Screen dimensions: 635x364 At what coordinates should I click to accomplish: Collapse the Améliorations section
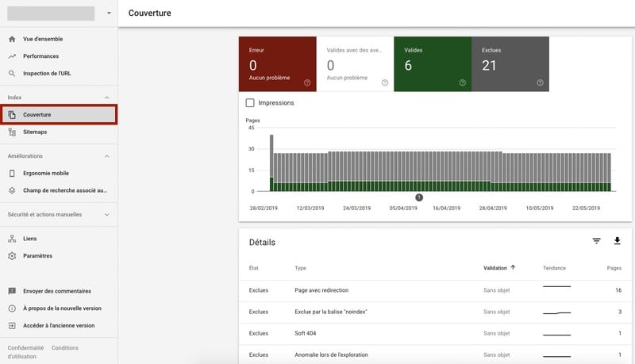[x=107, y=156]
